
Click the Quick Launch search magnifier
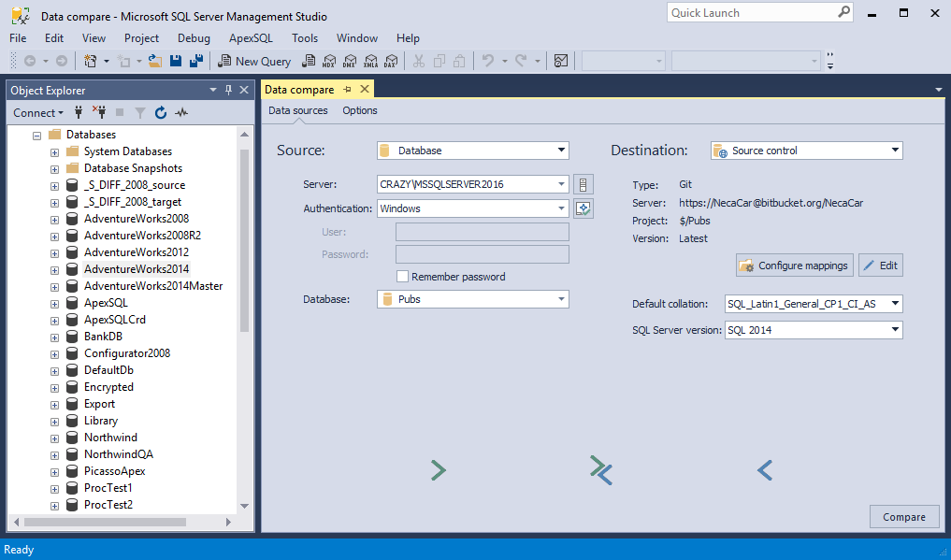[x=843, y=12]
